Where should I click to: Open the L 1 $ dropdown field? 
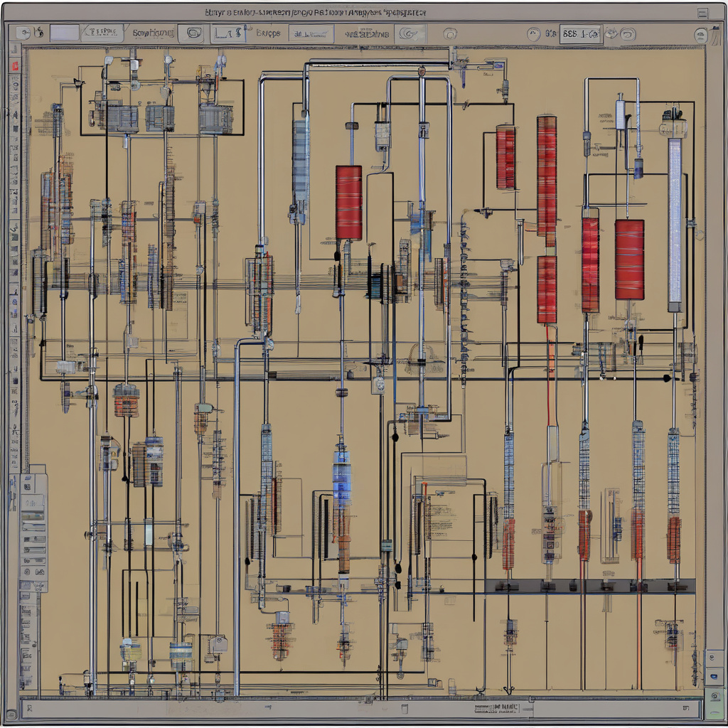[228, 33]
